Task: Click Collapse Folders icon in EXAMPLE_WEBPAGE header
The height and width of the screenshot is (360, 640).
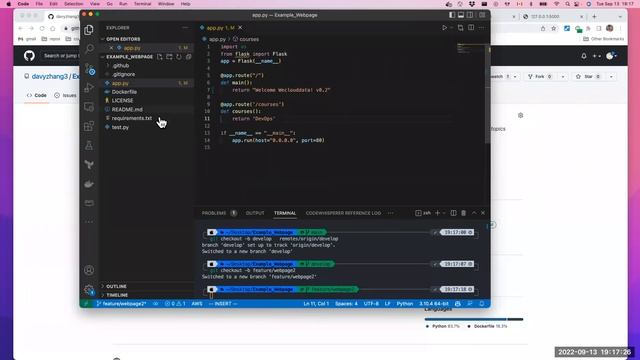Action: 189,57
